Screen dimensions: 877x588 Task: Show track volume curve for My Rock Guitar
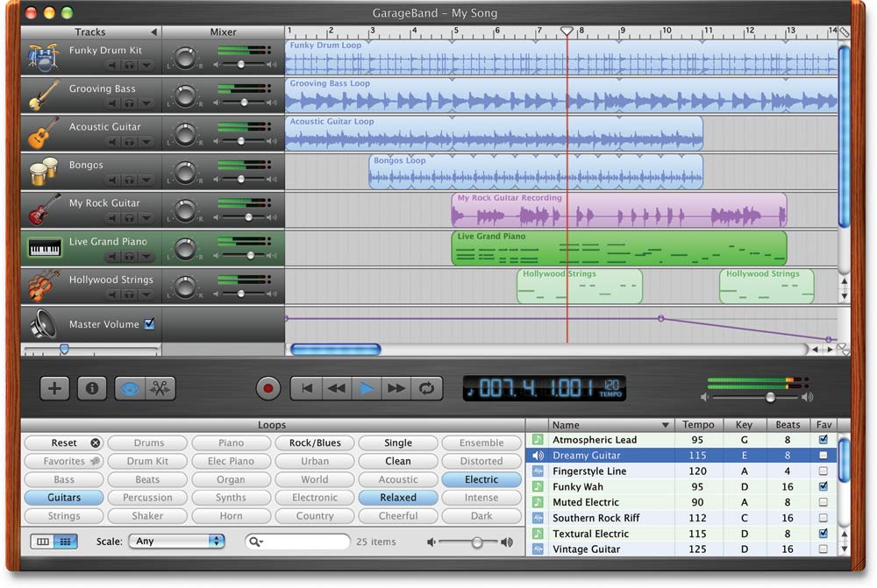pyautogui.click(x=146, y=218)
